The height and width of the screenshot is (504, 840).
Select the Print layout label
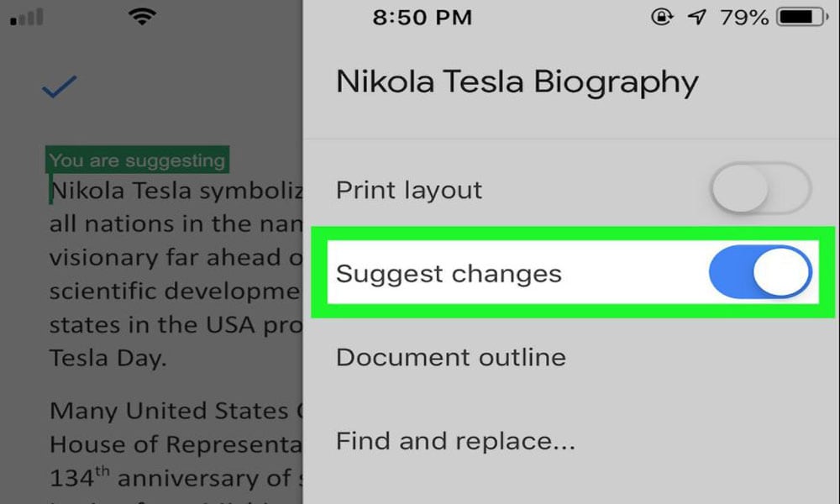tap(409, 190)
